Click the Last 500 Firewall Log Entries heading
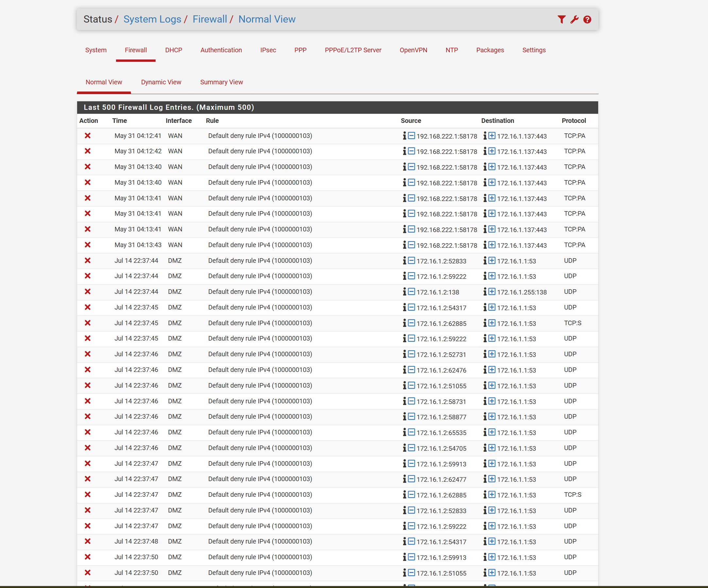Image resolution: width=708 pixels, height=588 pixels. point(169,107)
